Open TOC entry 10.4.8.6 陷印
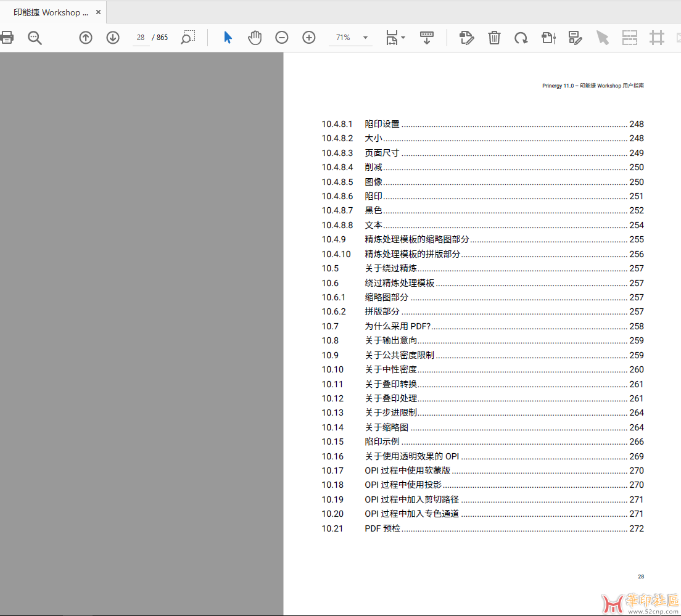Viewport: 681px width, 616px height. 482,196
